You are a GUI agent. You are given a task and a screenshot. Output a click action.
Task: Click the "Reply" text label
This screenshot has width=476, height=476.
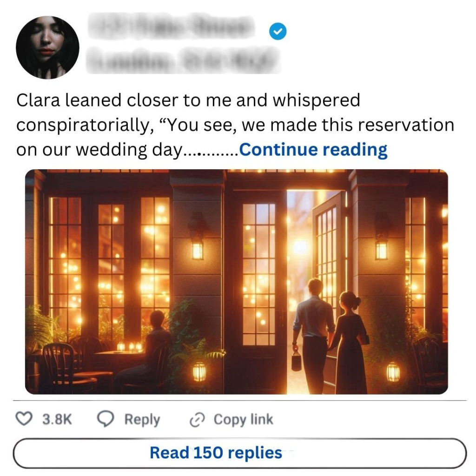(142, 420)
